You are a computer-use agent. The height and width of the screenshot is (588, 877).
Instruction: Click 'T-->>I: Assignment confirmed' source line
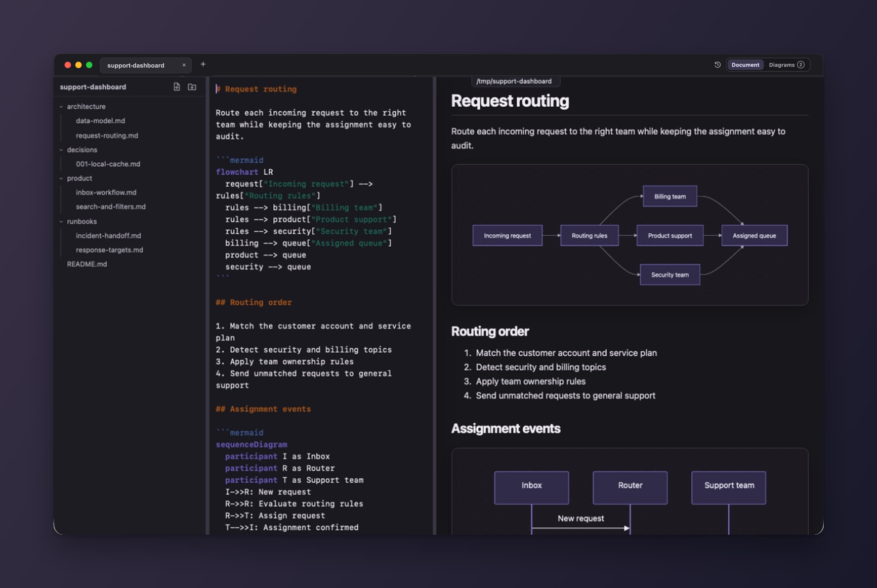click(292, 528)
